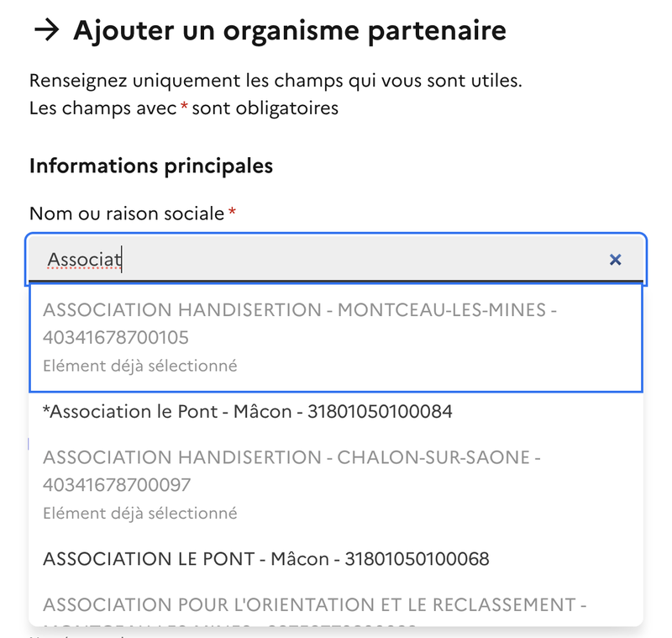
Task: Click the red asterisk after "raison sociale"
Action: point(232,214)
